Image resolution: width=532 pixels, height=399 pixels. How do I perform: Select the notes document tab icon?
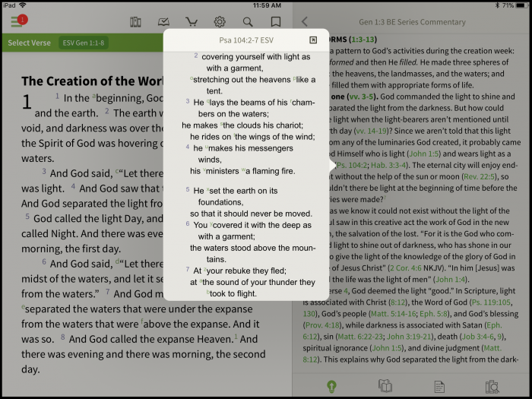point(439,386)
